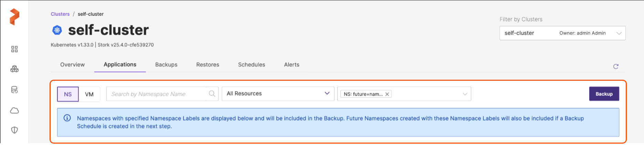Open the clusters icon in sidebar
The width and height of the screenshot is (644, 145).
point(14,69)
